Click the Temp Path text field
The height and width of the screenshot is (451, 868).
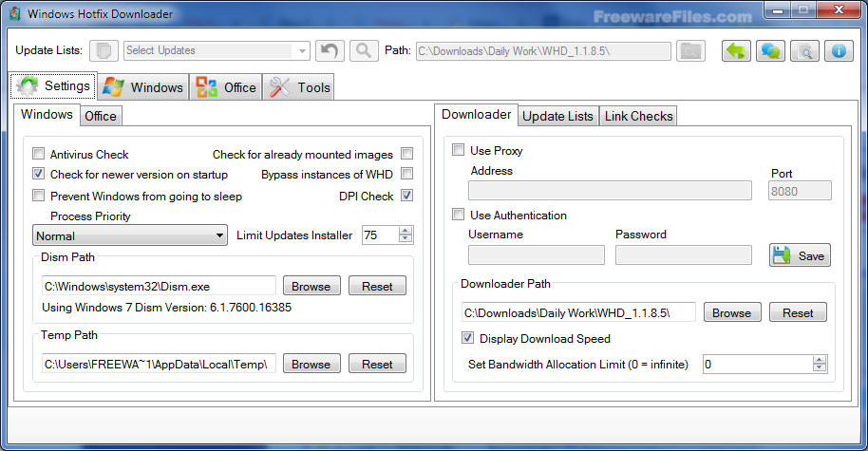(159, 364)
